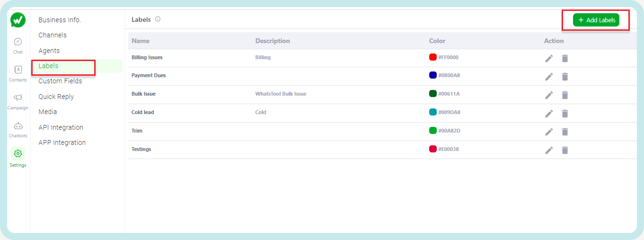Select the Cold lead label name

pyautogui.click(x=143, y=112)
